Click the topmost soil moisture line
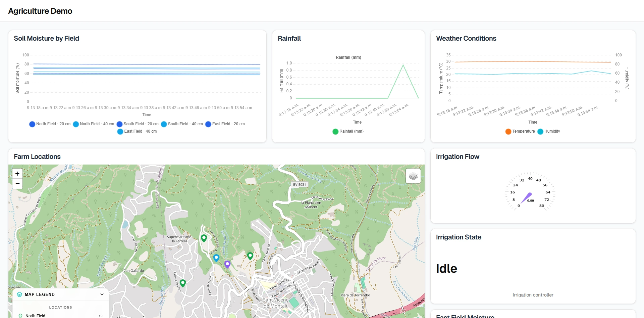644x318 pixels. [147, 64]
